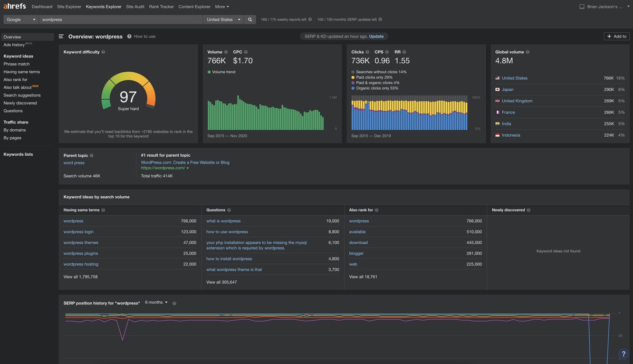Click the Also rank for info icon
633x364 pixels.
coord(377,210)
